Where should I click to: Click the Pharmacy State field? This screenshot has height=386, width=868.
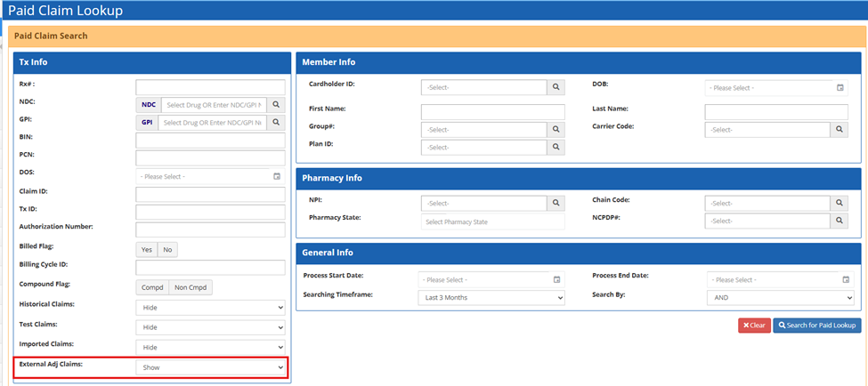tap(492, 221)
